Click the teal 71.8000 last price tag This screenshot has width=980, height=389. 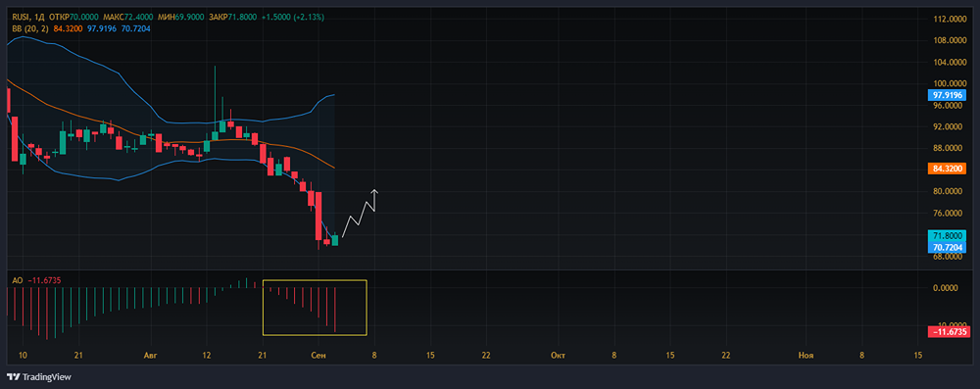click(x=948, y=236)
